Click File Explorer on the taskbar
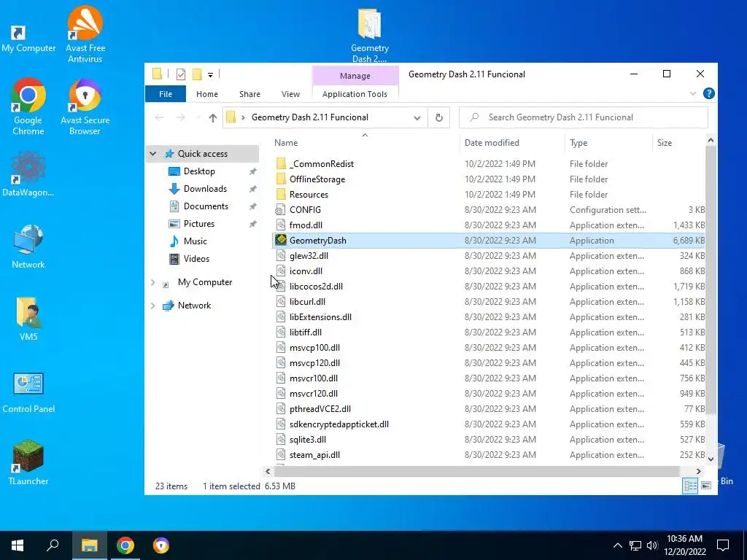This screenshot has height=560, width=747. pyautogui.click(x=89, y=545)
